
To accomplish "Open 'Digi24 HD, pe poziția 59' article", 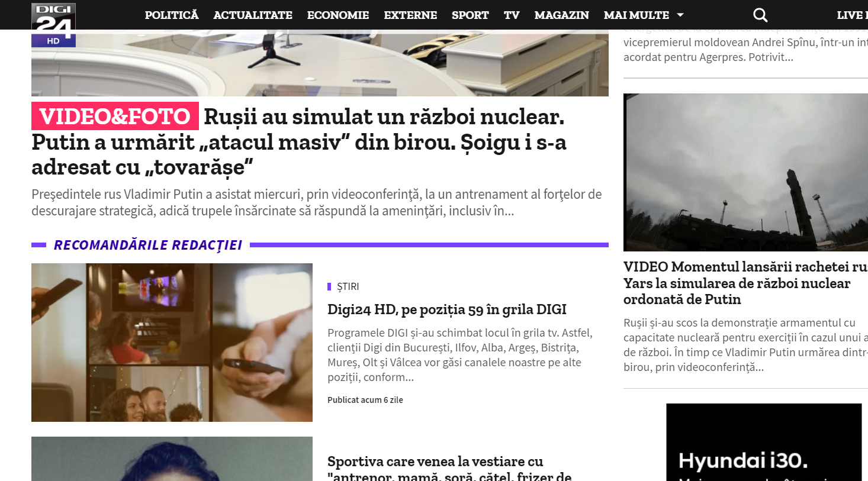I will [447, 309].
